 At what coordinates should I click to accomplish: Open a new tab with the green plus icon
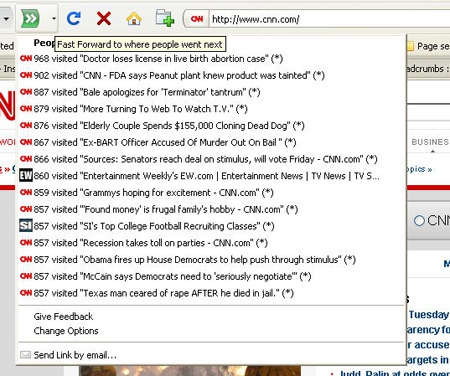tap(165, 18)
